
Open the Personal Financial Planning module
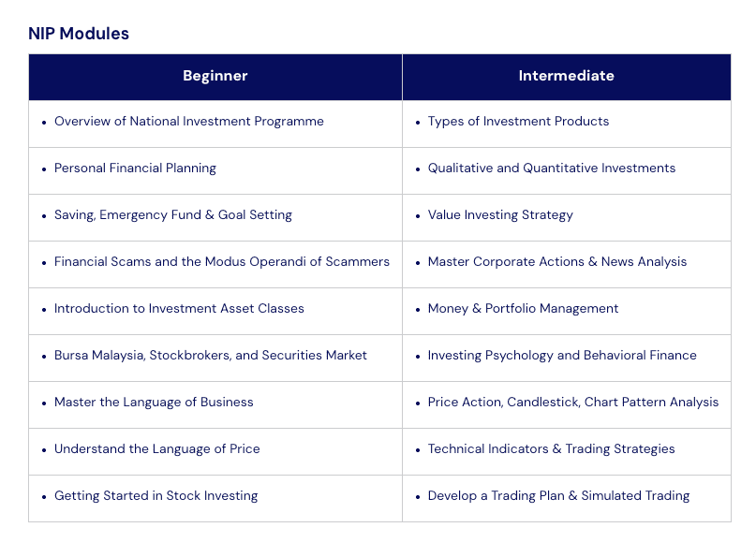coord(135,169)
